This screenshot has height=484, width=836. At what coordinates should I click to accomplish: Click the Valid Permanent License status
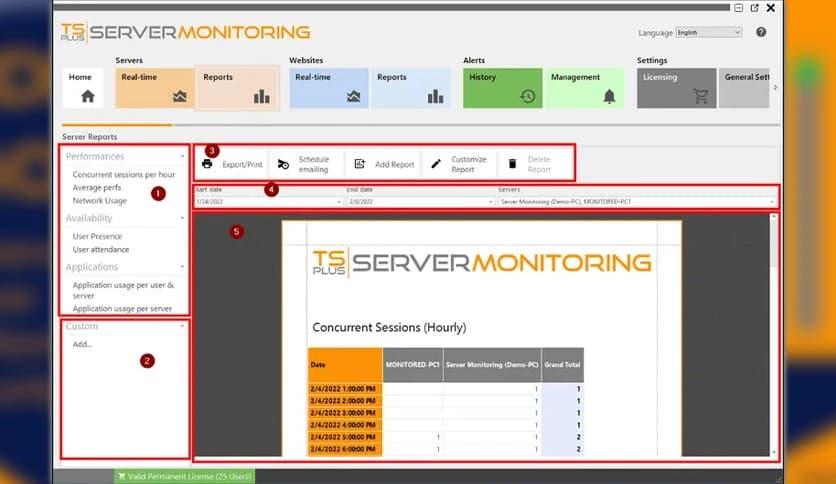coord(184,476)
